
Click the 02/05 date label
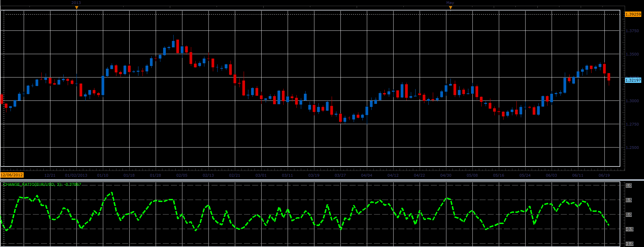pos(182,175)
